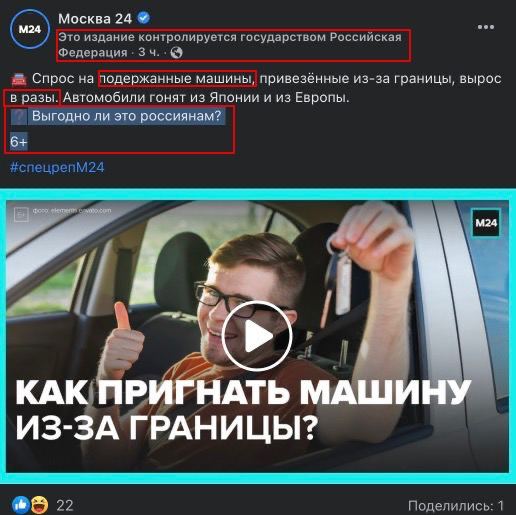The height and width of the screenshot is (515, 516).
Task: Click the 6+ age rating text
Action: point(18,142)
